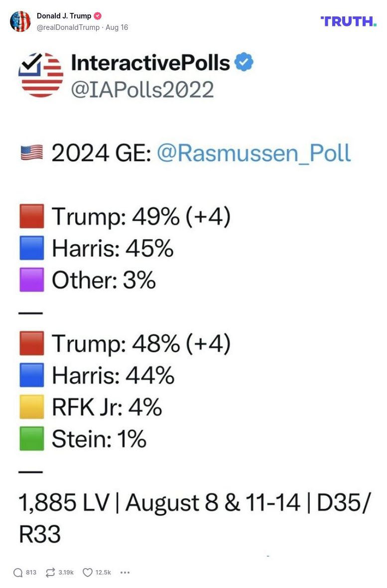Click the red swatch next to Trump: 49%
387x588 pixels.
pos(31,216)
